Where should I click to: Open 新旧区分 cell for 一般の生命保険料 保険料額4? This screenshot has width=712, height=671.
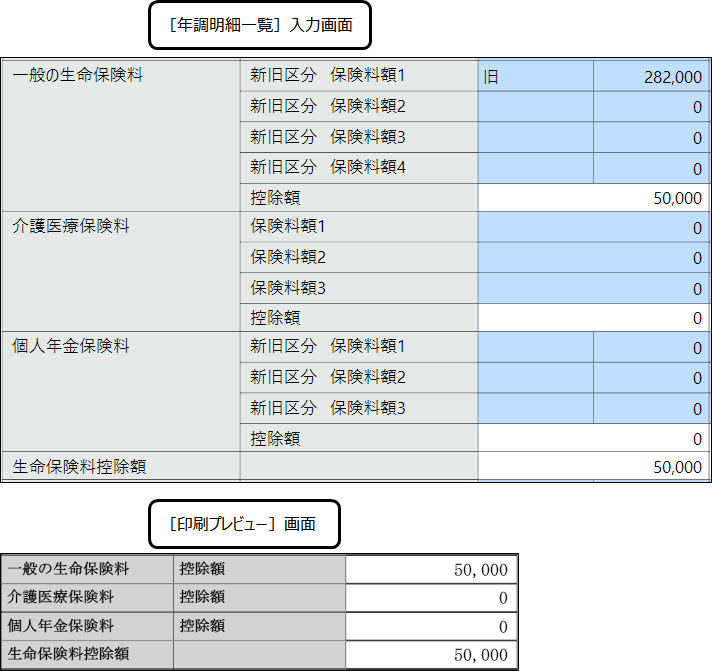click(535, 168)
